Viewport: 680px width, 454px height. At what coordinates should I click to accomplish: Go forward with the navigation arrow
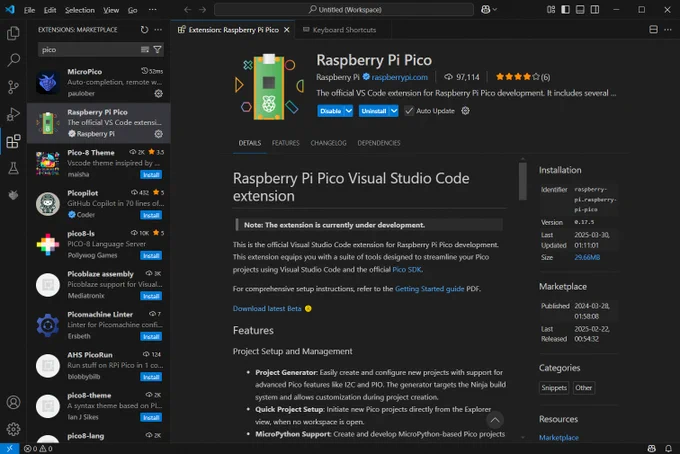click(x=203, y=10)
